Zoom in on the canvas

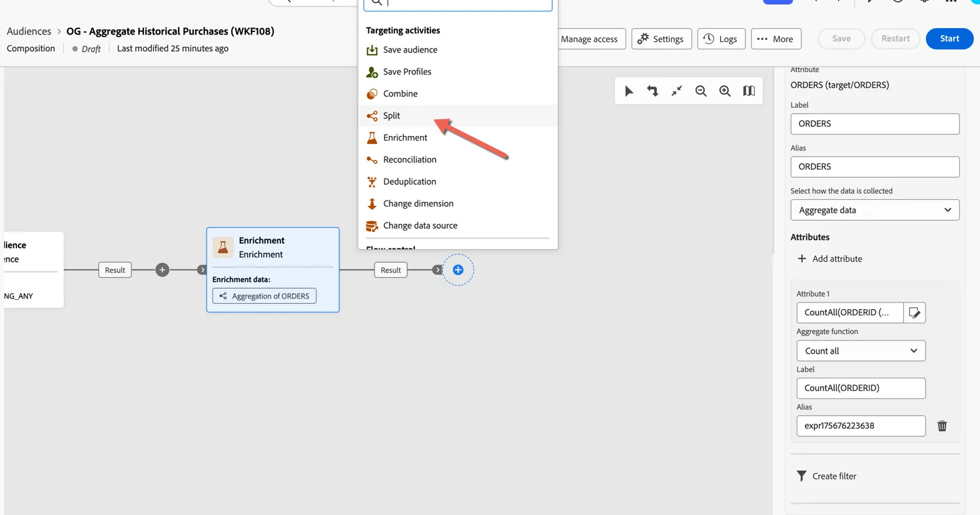point(725,91)
